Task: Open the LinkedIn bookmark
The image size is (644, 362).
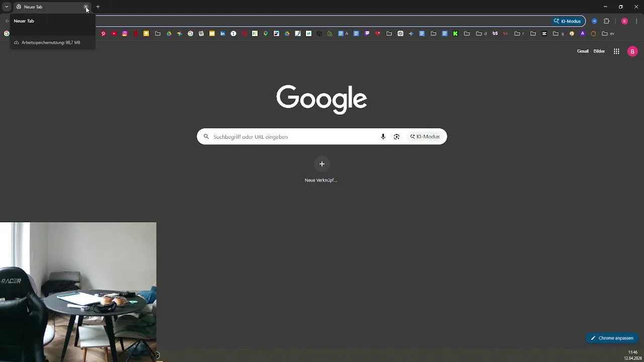Action: pos(223,34)
